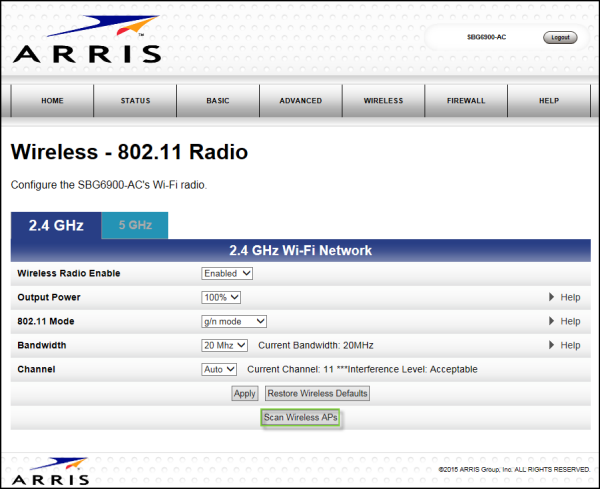This screenshot has width=600, height=489.
Task: Open the Channel Auto dropdown
Action: click(219, 369)
